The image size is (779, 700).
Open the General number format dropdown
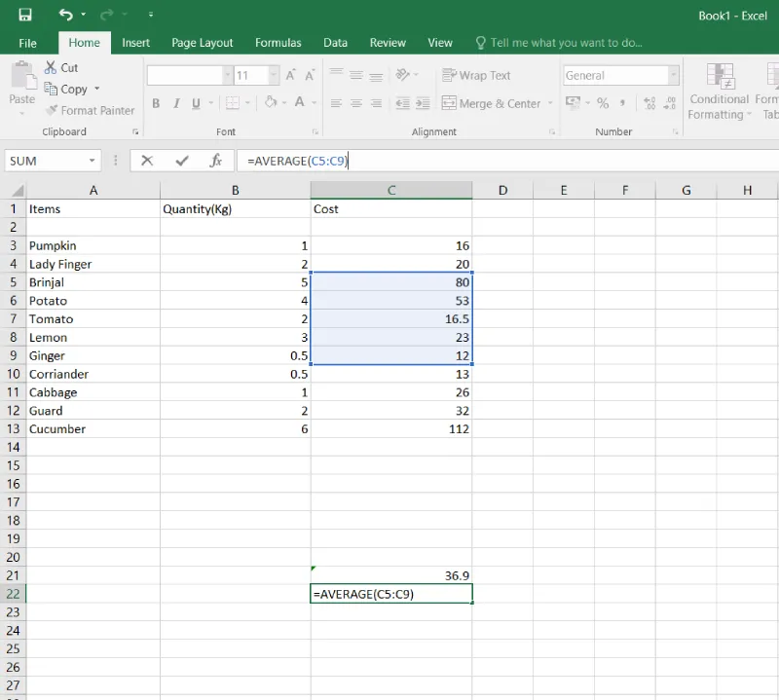pyautogui.click(x=673, y=75)
